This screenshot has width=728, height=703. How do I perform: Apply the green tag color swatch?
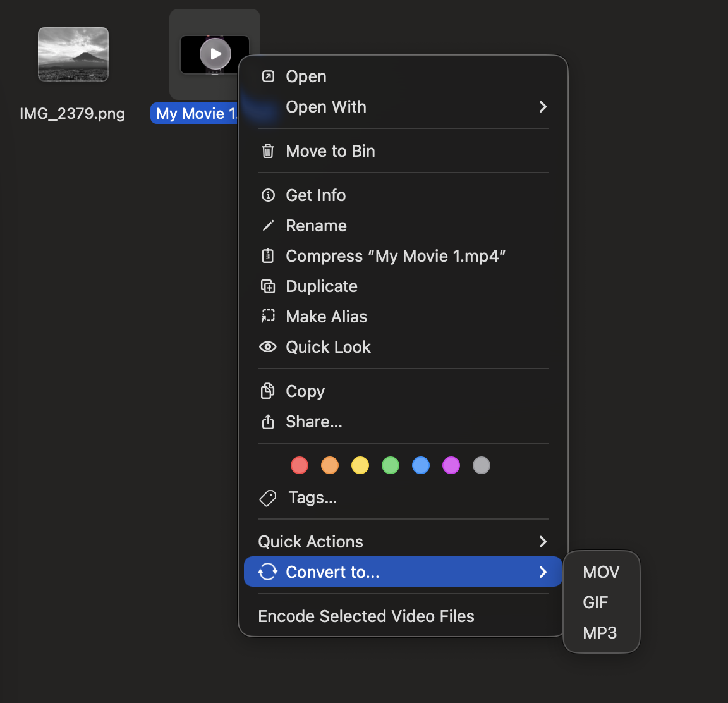pos(391,465)
